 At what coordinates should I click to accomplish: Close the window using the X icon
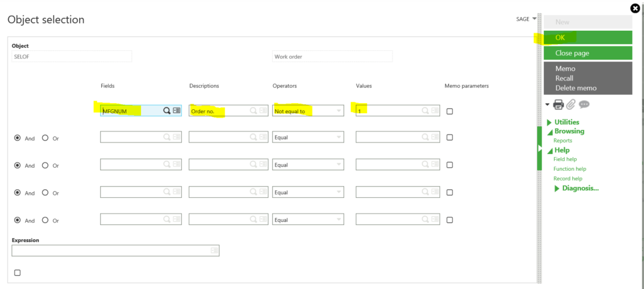[635, 8]
